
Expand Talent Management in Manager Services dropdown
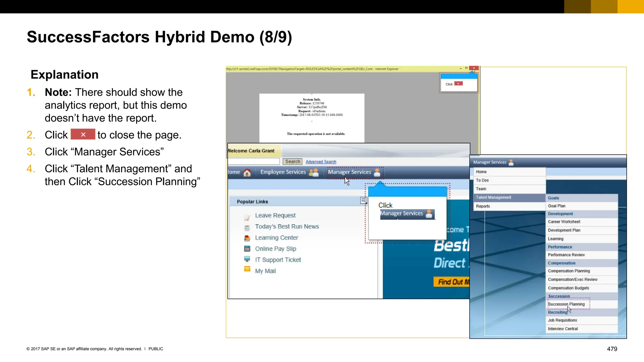point(509,198)
